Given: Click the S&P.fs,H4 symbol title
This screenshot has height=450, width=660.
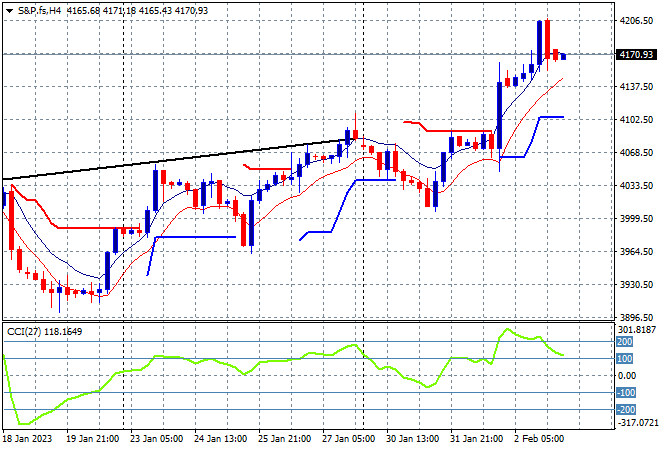Looking at the screenshot, I should pos(40,11).
